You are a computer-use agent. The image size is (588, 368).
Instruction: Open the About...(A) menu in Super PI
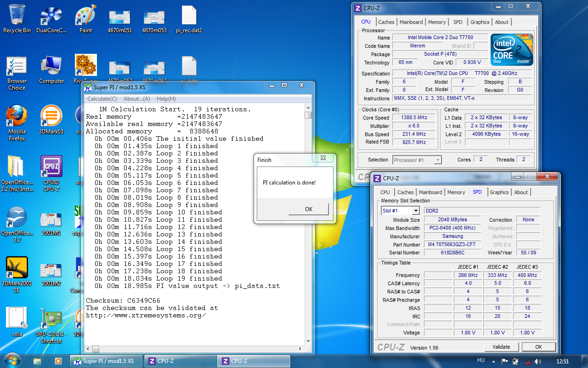[137, 99]
